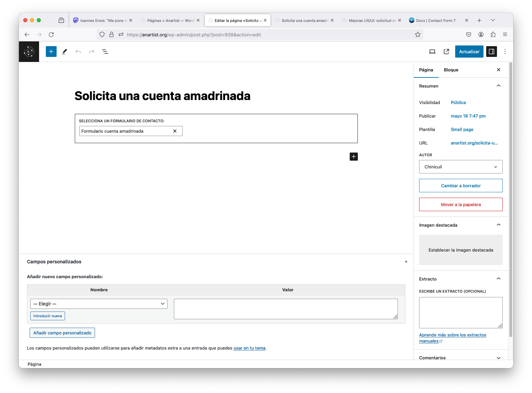Viewport: 532px width, 393px height.
Task: Collapse the Resumen panel section
Action: 499,86
